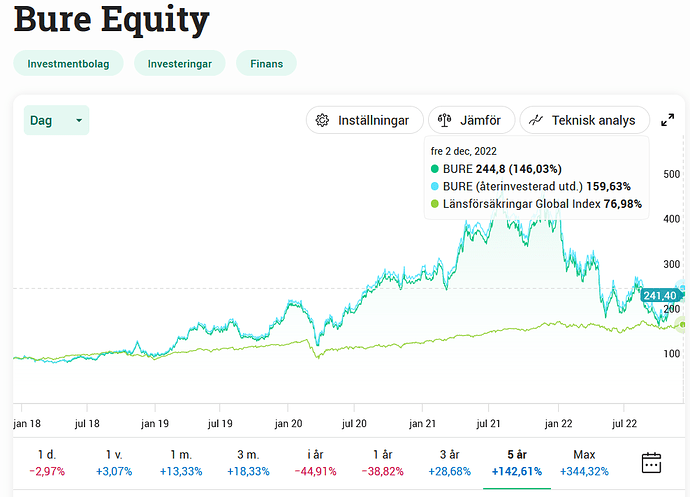
Task: Select the Investeringar tag
Action: [180, 63]
